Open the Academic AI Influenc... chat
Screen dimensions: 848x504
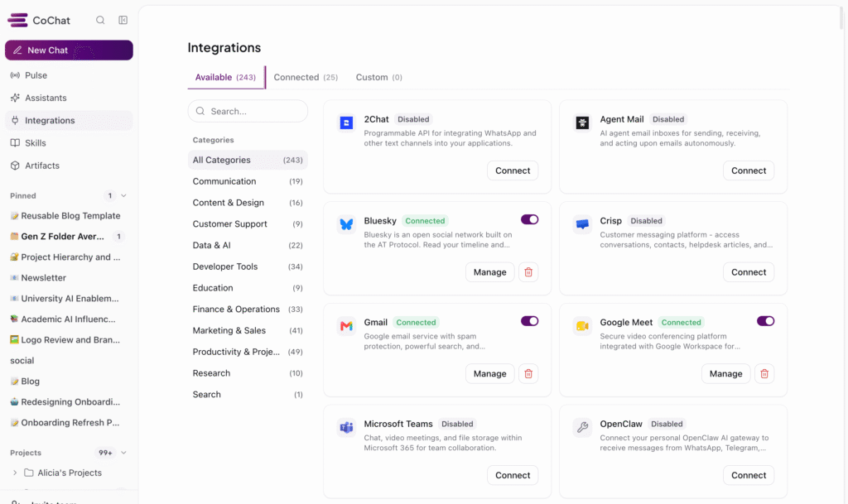coord(69,319)
